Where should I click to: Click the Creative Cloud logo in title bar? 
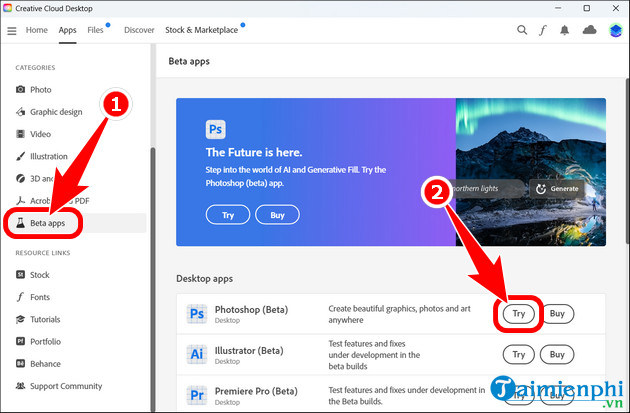8,8
